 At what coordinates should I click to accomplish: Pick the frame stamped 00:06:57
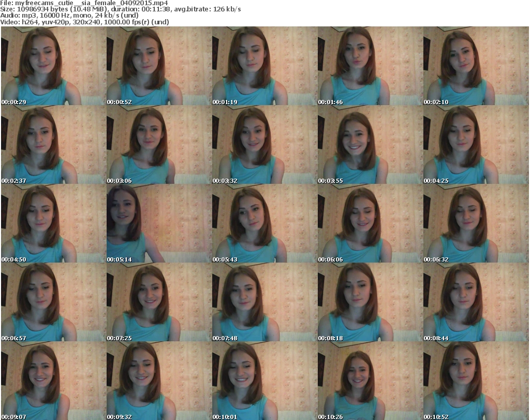pos(53,302)
